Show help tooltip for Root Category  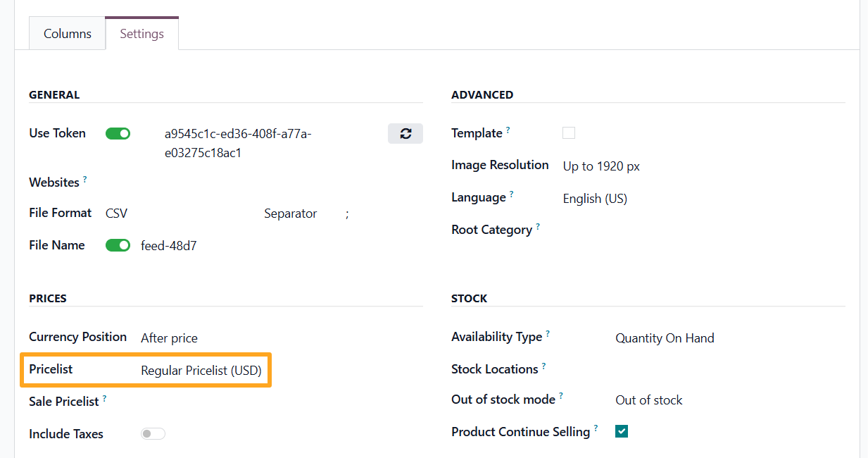538,227
